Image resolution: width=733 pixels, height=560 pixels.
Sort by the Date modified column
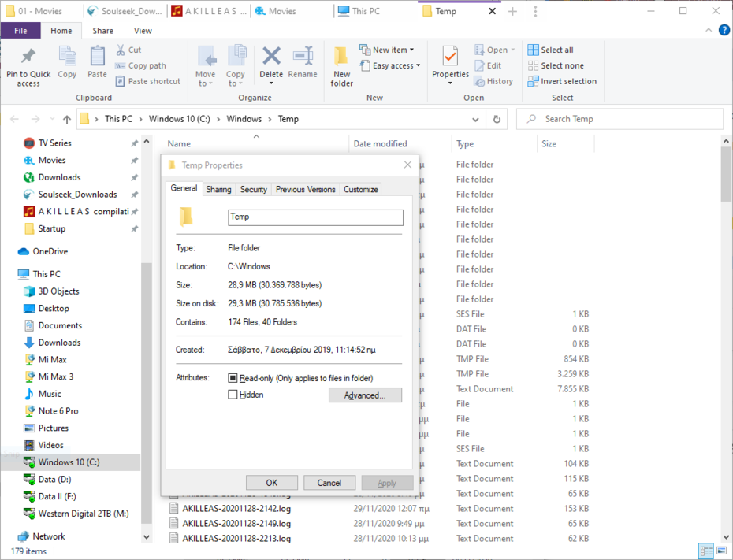[x=380, y=144]
